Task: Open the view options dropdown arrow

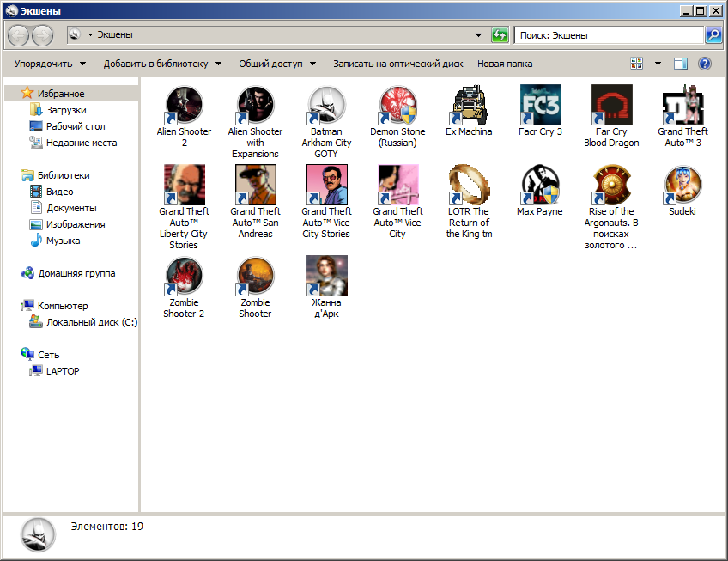Action: click(x=658, y=64)
